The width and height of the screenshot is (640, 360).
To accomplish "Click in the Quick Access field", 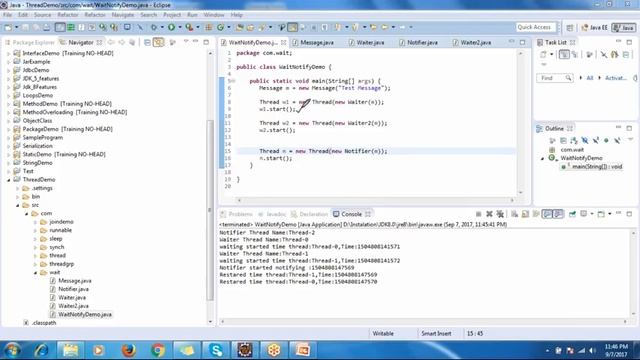I will pos(536,27).
